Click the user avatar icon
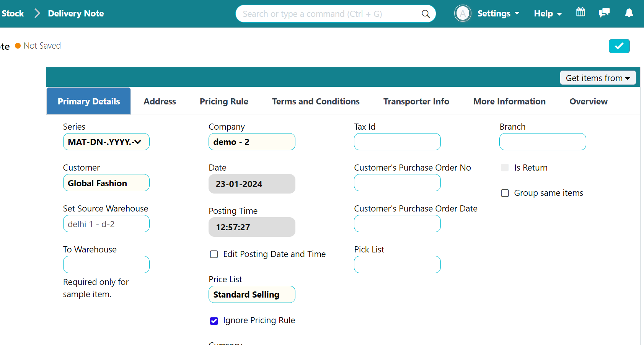The height and width of the screenshot is (345, 644). pos(463,14)
